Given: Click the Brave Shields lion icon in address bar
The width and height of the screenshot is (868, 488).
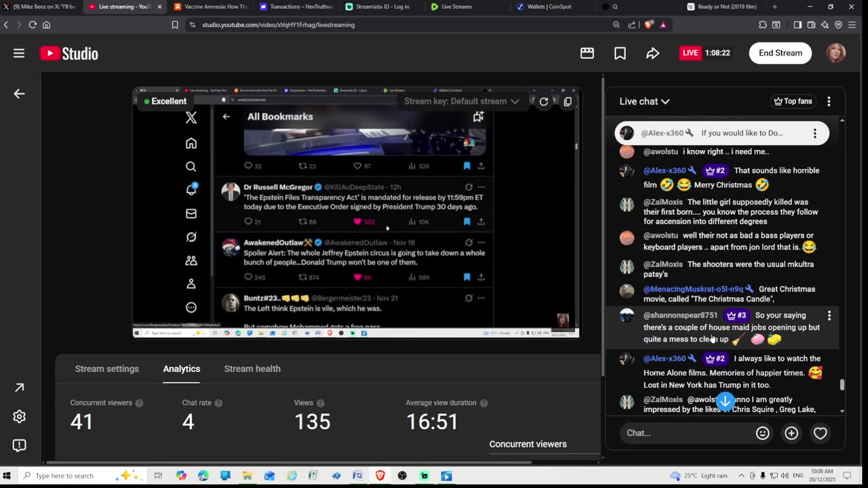Looking at the screenshot, I should click(648, 24).
